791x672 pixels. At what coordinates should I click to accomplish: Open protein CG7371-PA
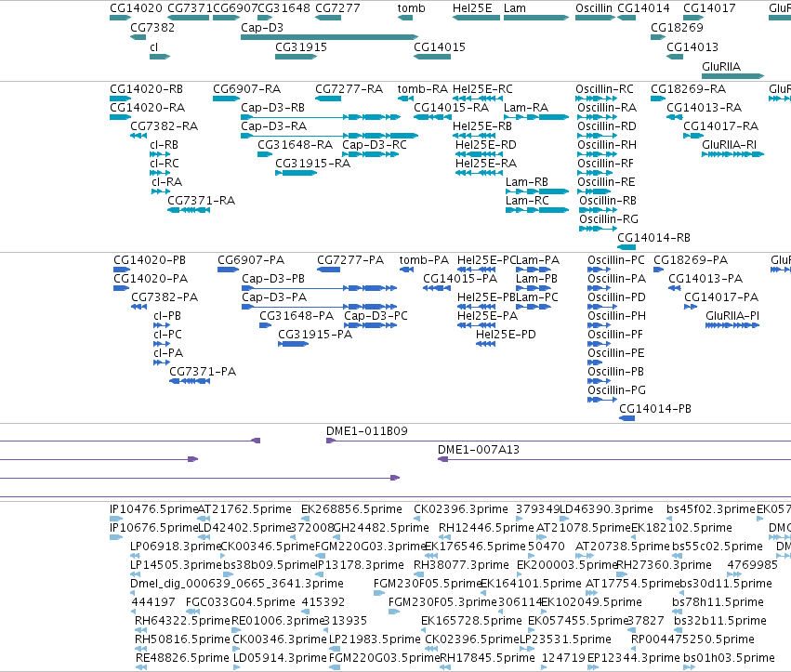click(x=190, y=381)
